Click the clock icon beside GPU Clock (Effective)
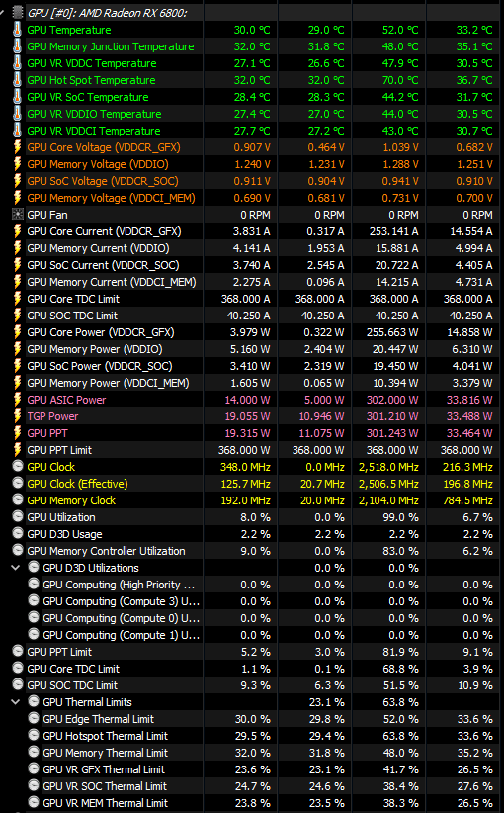Image resolution: width=504 pixels, height=813 pixels. click(18, 483)
